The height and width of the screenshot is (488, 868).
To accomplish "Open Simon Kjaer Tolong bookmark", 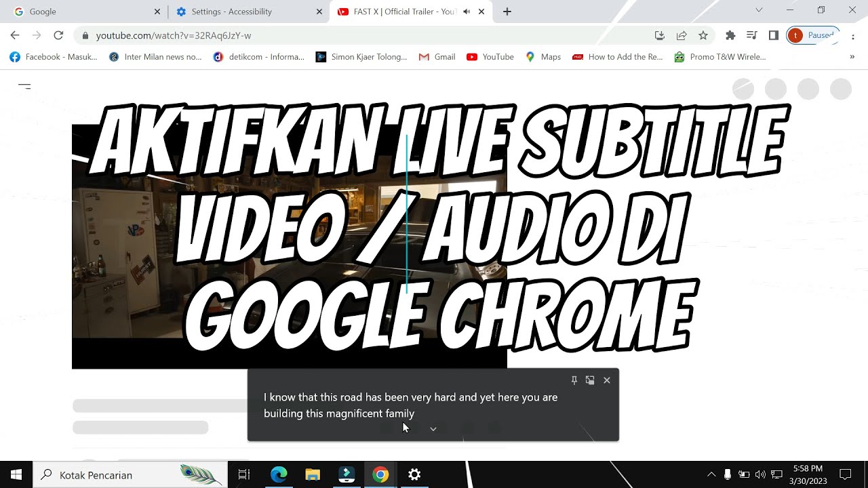I will [x=361, y=57].
